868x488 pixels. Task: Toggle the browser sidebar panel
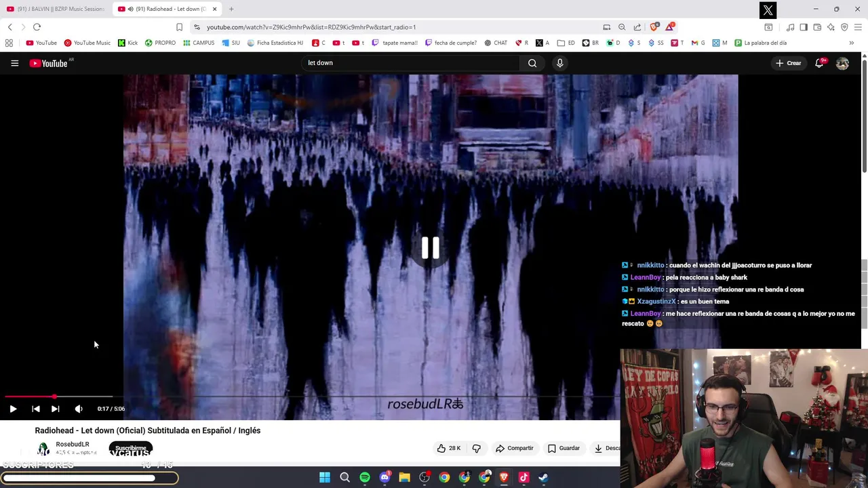804,27
